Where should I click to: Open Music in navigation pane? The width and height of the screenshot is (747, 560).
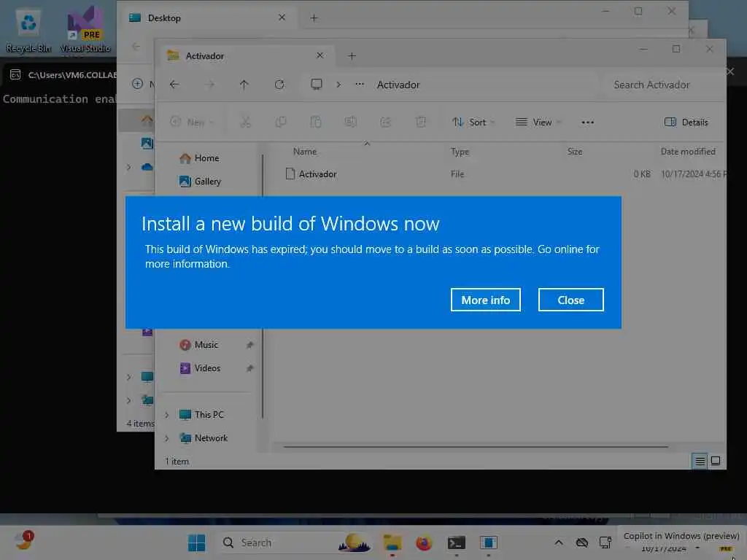[199, 345]
